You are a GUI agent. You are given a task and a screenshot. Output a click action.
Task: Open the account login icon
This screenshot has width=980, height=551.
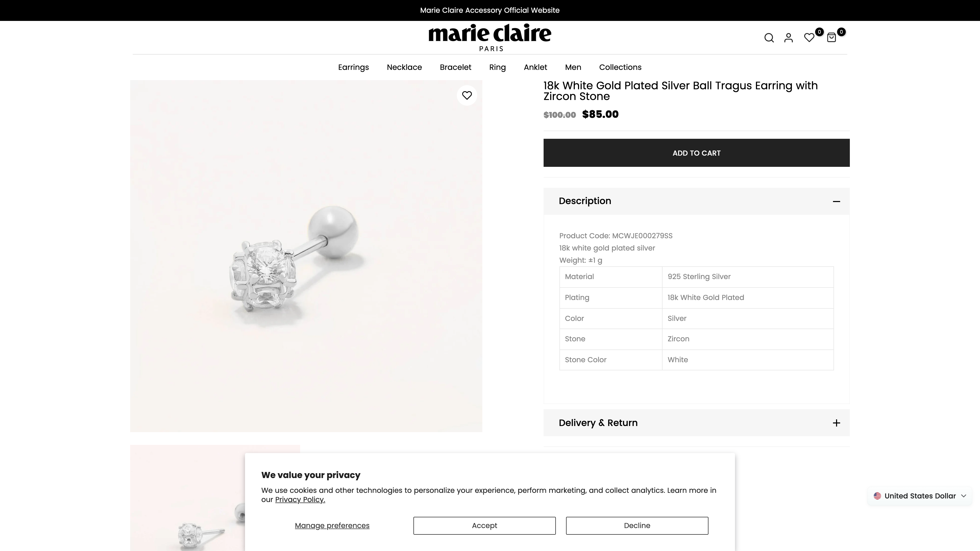pos(789,37)
